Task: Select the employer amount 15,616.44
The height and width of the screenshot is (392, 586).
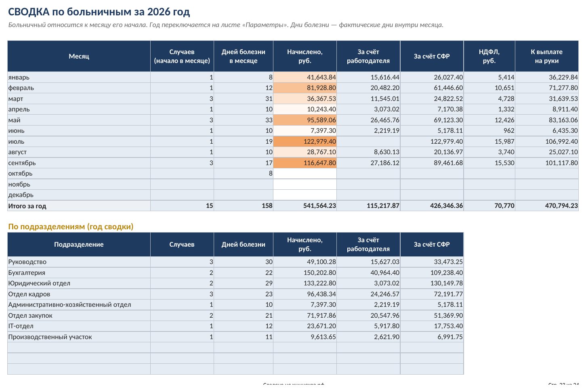Action: 368,77
